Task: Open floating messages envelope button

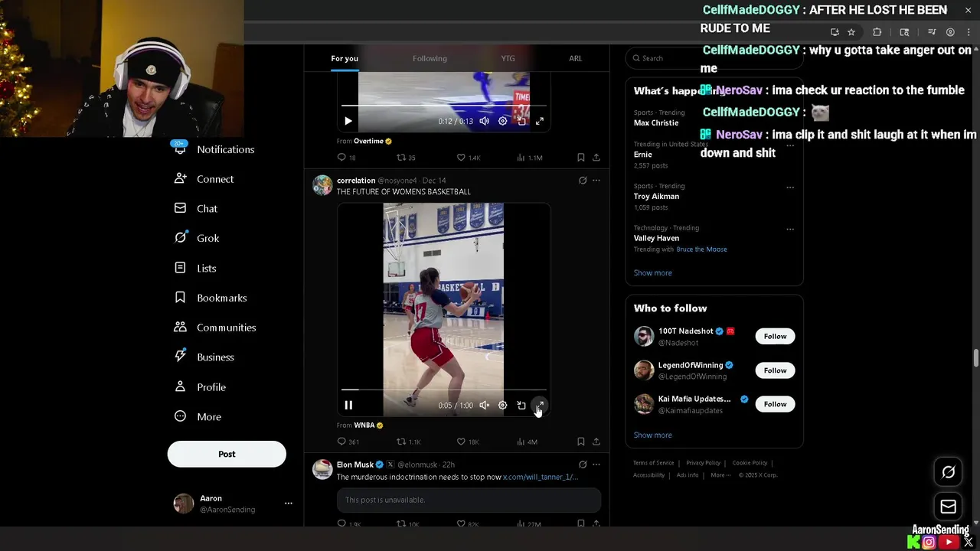Action: [x=948, y=507]
